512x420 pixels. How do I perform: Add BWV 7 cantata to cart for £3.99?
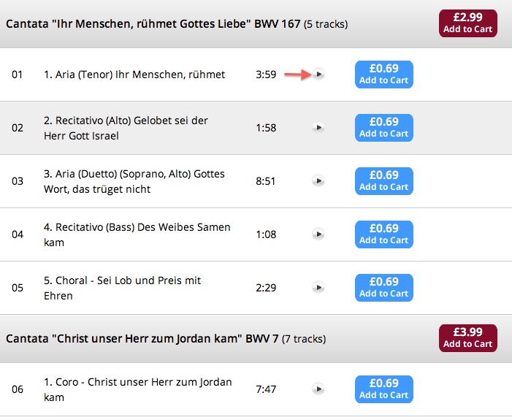467,338
